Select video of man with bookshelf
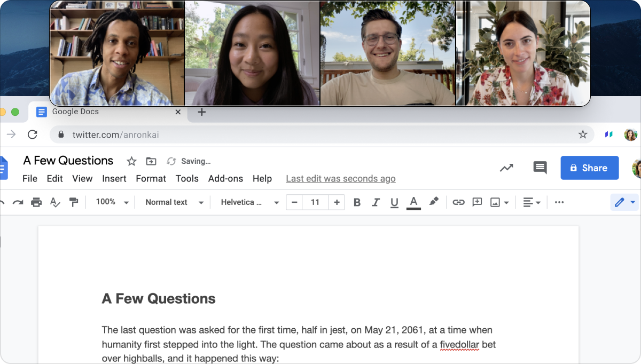Viewport: 641px width, 364px height. [x=117, y=53]
